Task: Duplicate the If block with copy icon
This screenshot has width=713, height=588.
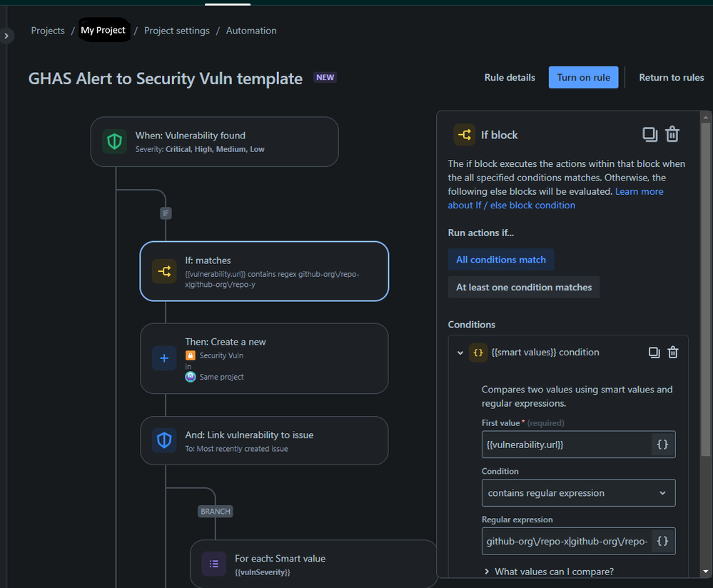Action: 649,134
